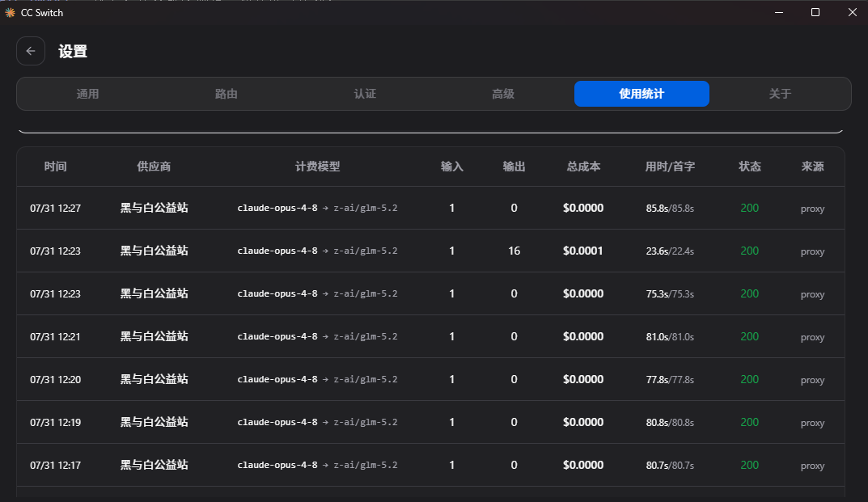Click the output value 16
This screenshot has width=868, height=502.
[x=514, y=251]
